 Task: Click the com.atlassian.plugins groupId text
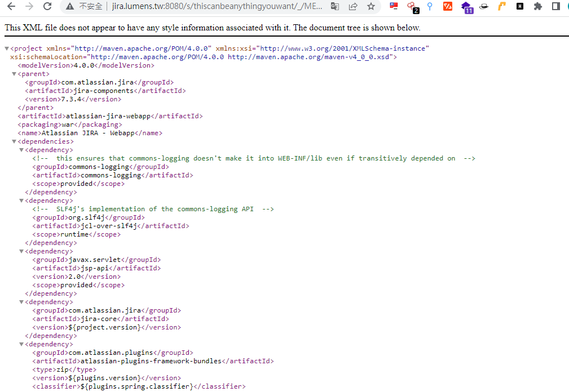point(111,353)
